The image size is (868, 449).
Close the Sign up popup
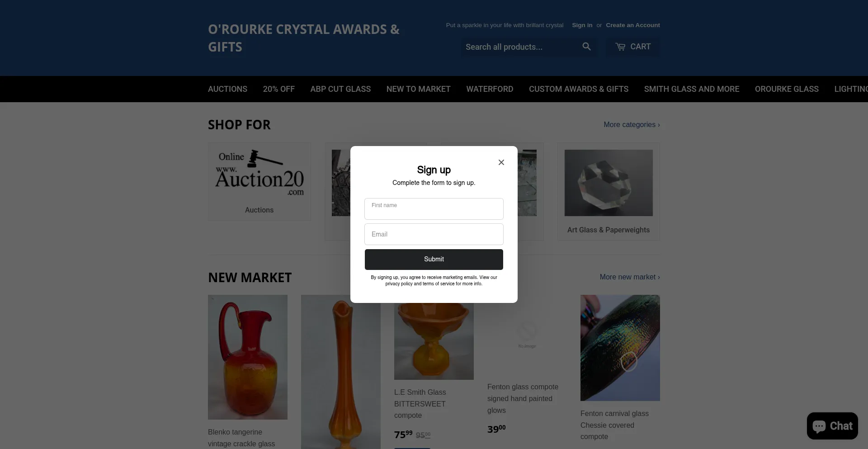[501, 162]
